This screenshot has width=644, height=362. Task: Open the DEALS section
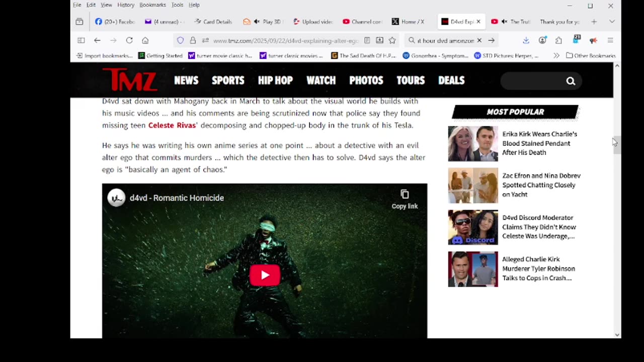coord(451,80)
